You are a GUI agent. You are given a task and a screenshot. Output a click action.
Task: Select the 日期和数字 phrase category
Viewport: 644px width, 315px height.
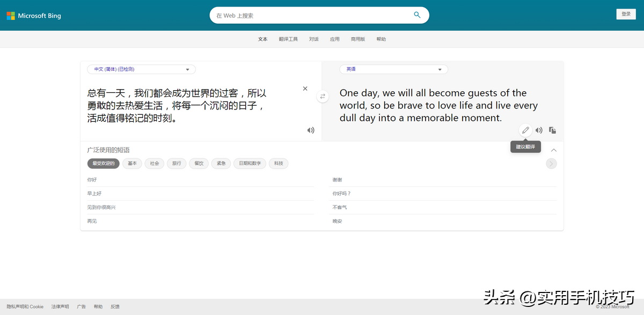250,164
